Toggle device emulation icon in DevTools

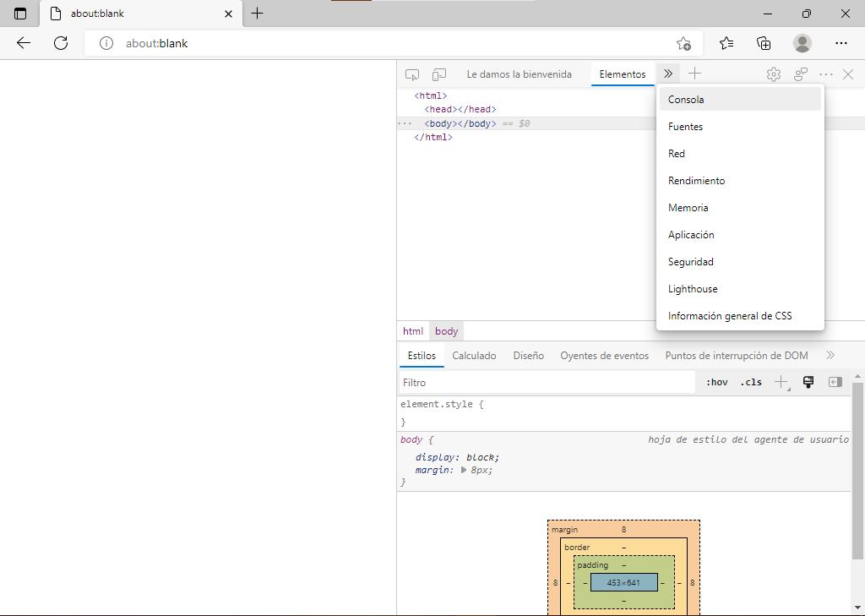pyautogui.click(x=439, y=74)
